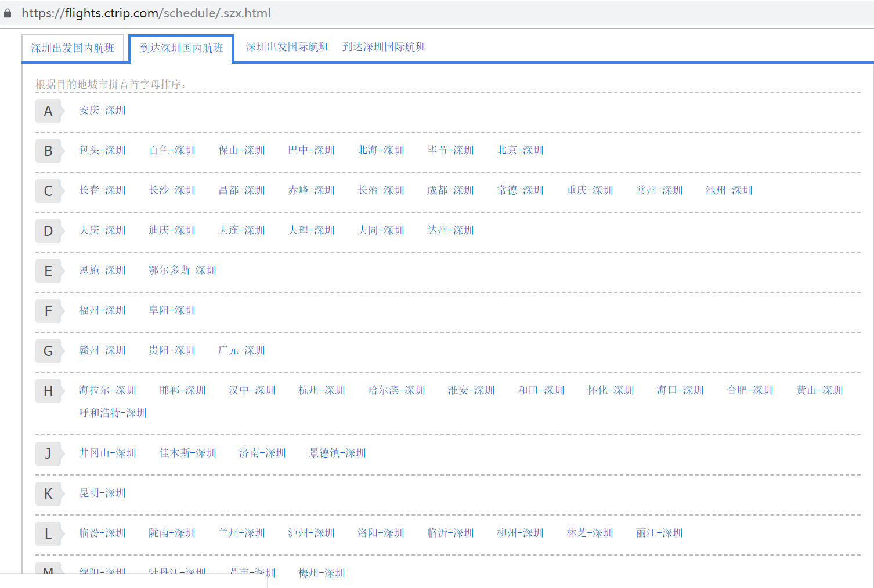Image resolution: width=874 pixels, height=588 pixels.
Task: Click the padlock icon in the address bar
Action: (8, 13)
